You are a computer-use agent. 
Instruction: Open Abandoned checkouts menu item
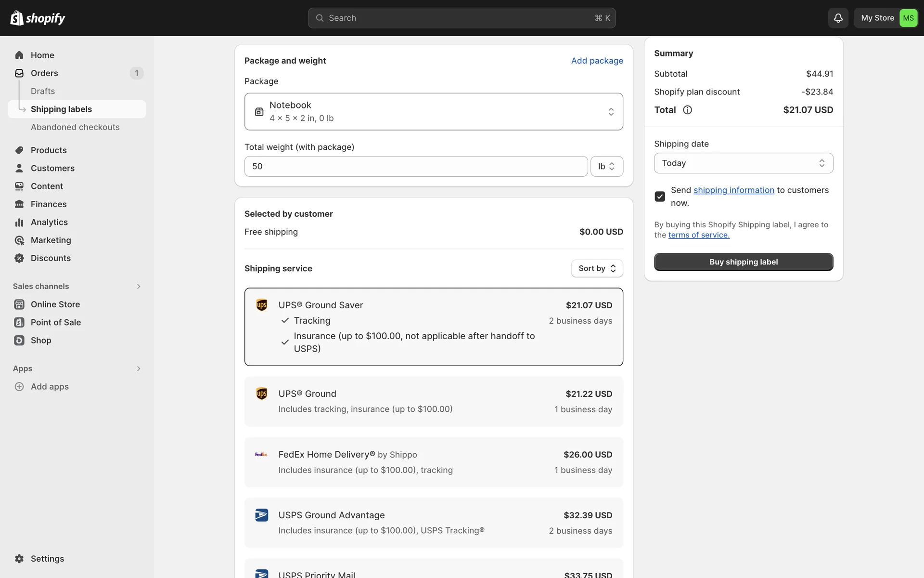[x=75, y=127]
